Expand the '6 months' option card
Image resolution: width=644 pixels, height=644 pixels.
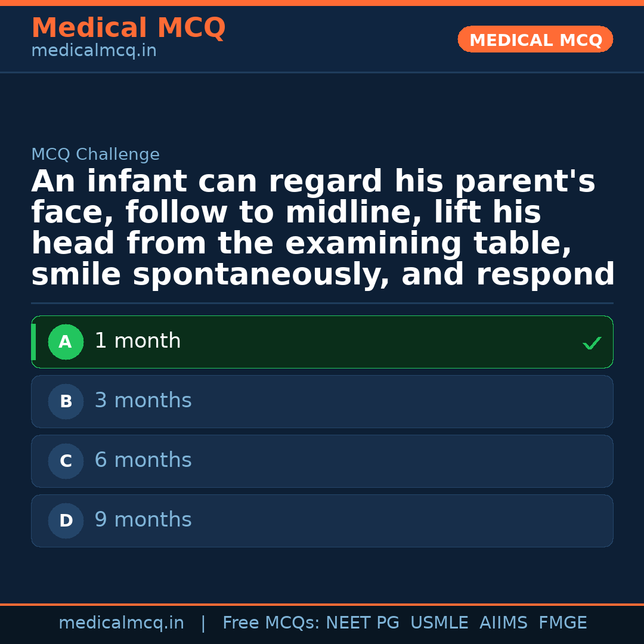(x=322, y=461)
